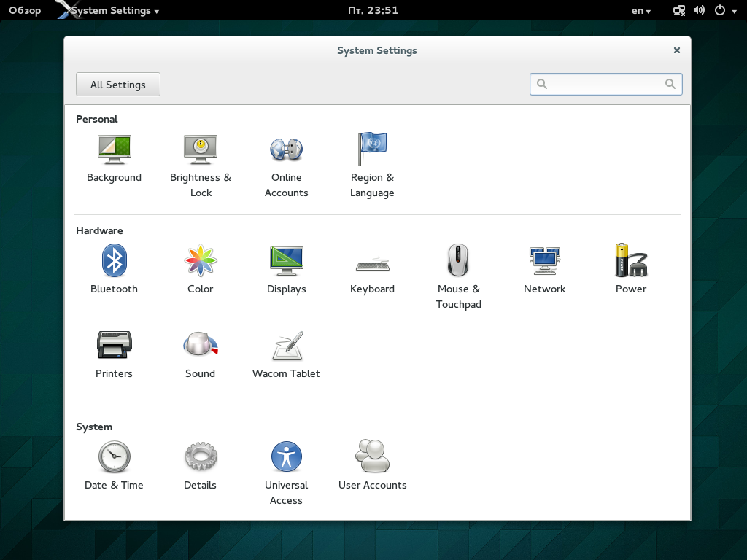Expand the power menu in top bar

click(726, 10)
